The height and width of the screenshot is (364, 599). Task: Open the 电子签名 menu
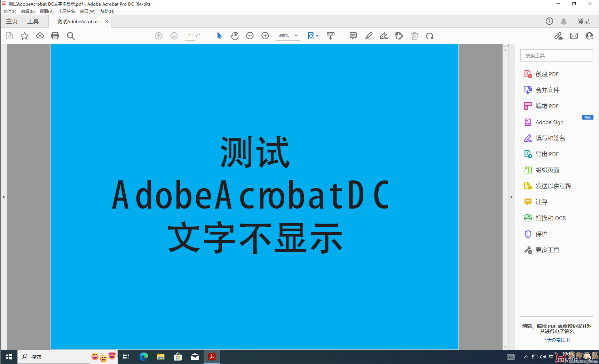click(x=66, y=11)
